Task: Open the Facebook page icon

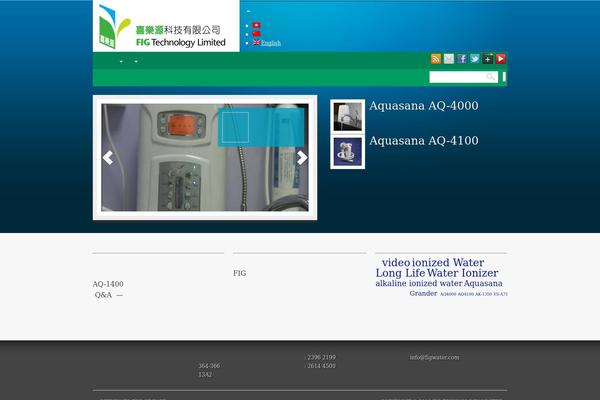Action: click(462, 59)
